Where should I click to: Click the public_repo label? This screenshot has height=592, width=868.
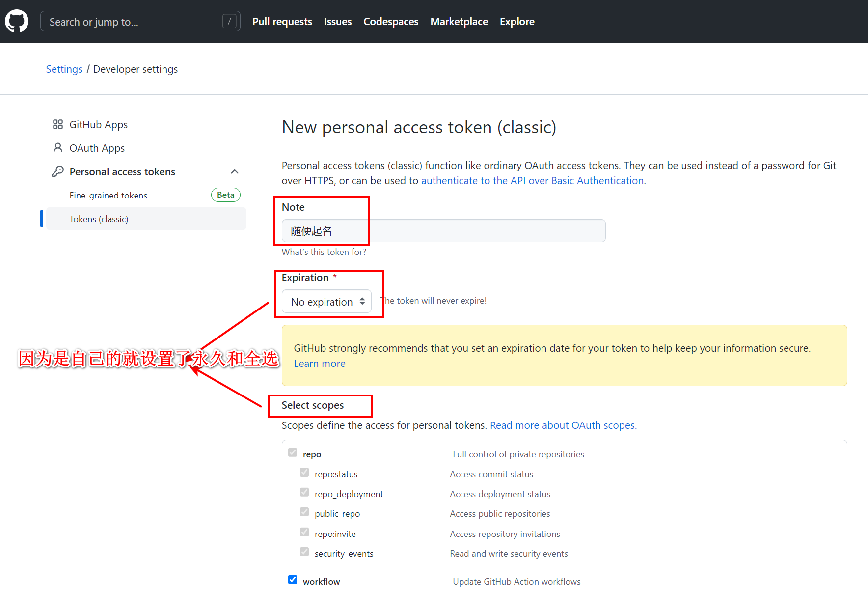tap(337, 514)
